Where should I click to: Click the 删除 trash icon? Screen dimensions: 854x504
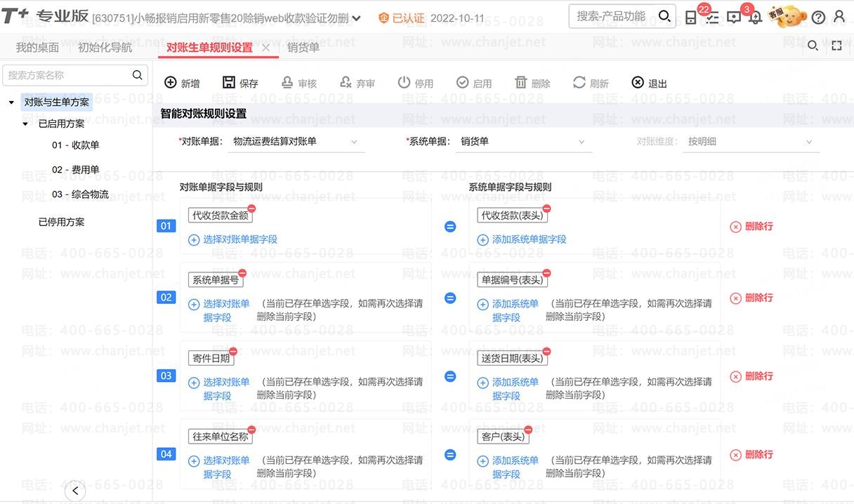[x=520, y=83]
